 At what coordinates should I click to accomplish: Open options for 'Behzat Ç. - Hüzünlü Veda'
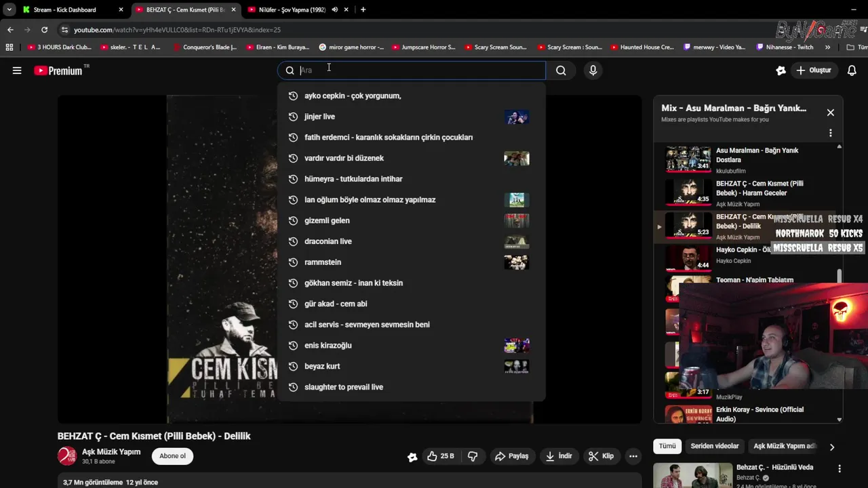840,469
